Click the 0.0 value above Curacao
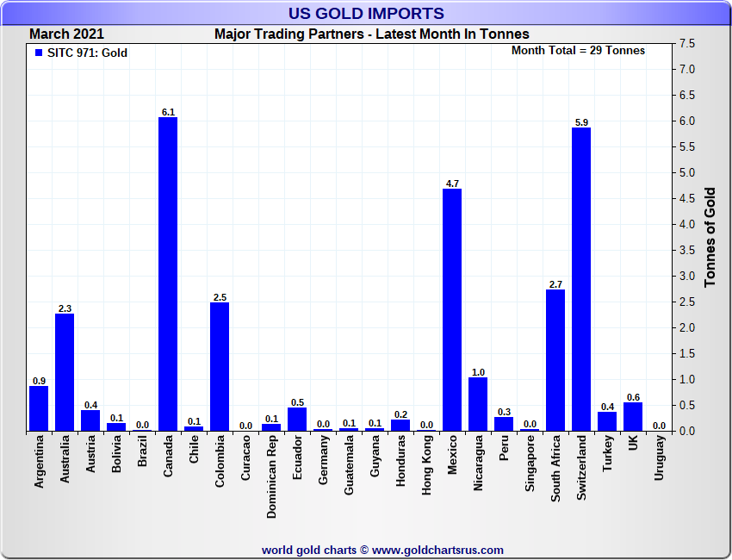 [245, 426]
